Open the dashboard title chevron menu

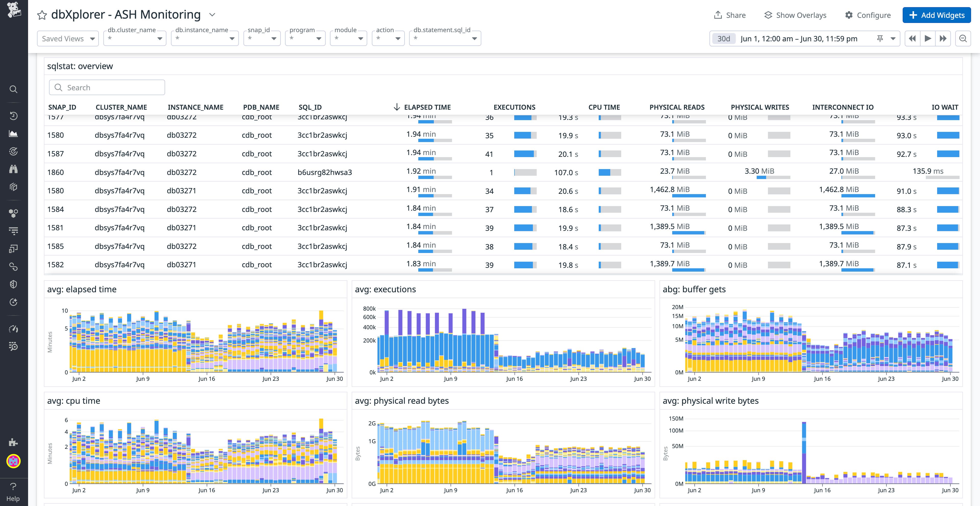click(212, 15)
